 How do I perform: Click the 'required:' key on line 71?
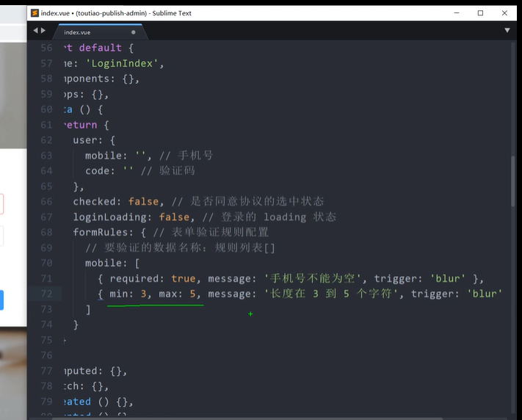point(137,278)
